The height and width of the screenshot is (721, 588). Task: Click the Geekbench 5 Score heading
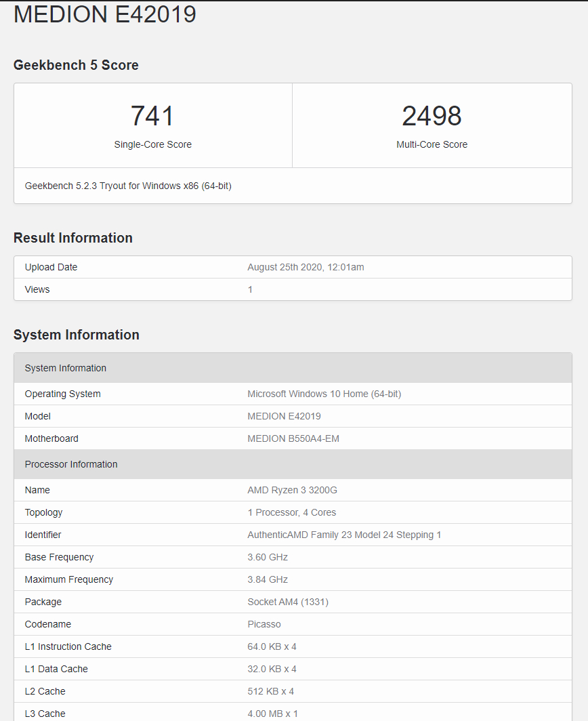coord(76,65)
